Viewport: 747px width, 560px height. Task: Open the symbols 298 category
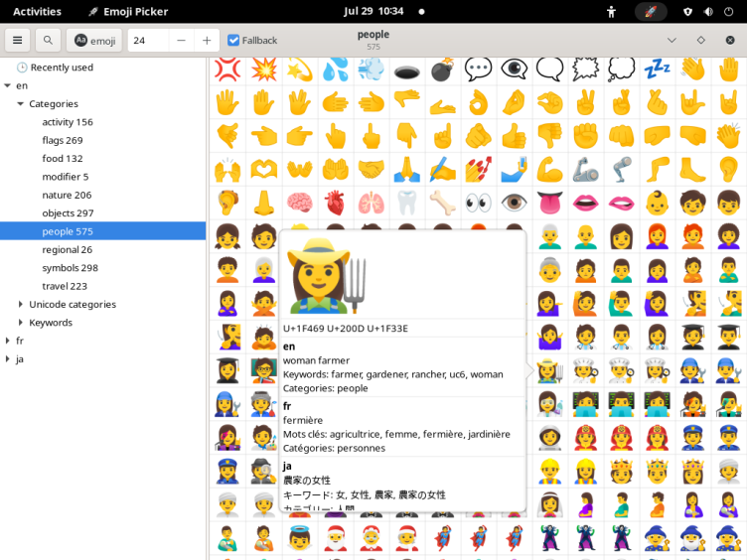coord(70,268)
